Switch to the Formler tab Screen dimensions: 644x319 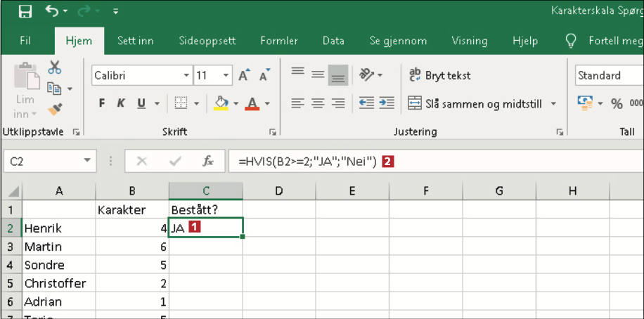[x=278, y=41]
